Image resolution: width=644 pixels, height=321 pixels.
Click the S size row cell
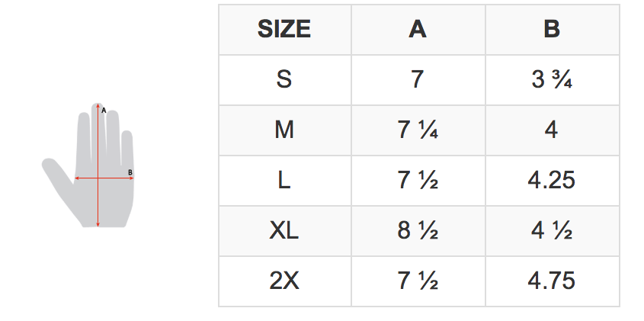click(284, 80)
